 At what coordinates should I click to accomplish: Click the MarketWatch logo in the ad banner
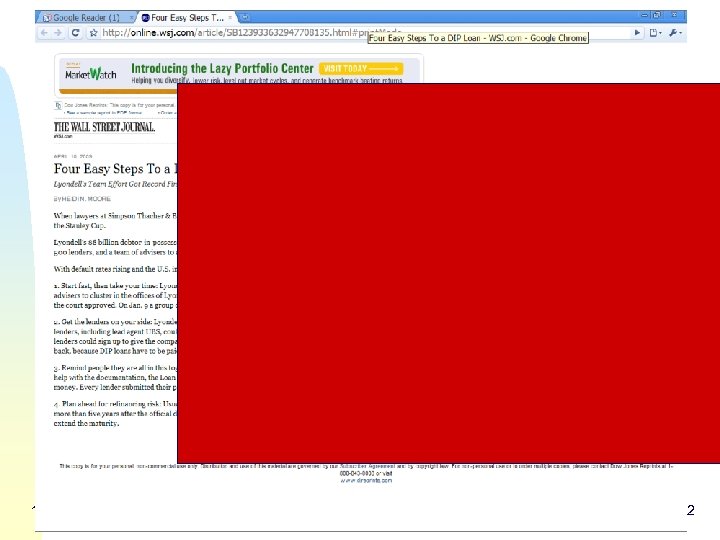90,74
